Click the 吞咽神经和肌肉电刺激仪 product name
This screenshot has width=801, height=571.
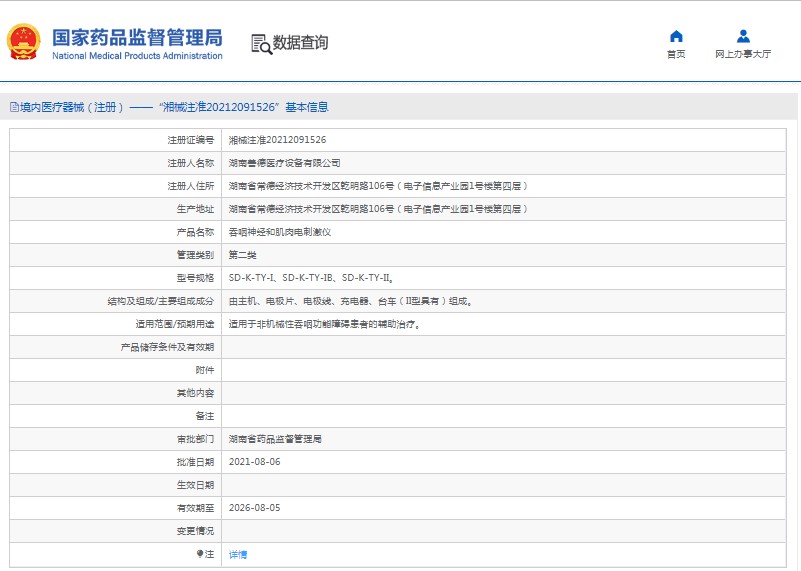[280, 232]
